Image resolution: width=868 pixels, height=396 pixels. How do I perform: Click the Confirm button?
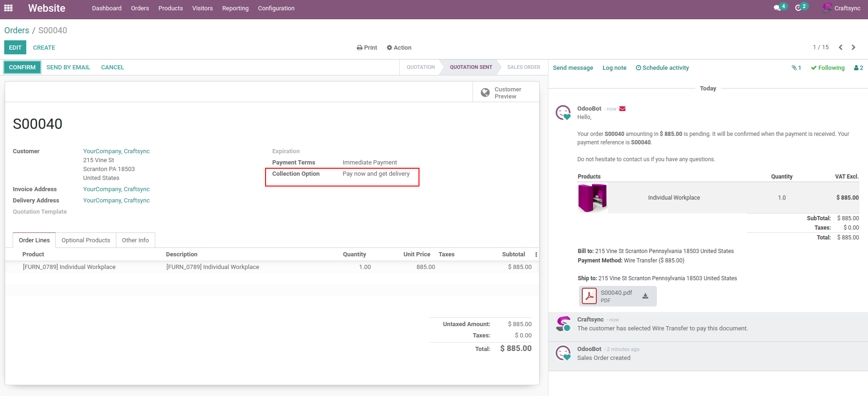click(22, 67)
